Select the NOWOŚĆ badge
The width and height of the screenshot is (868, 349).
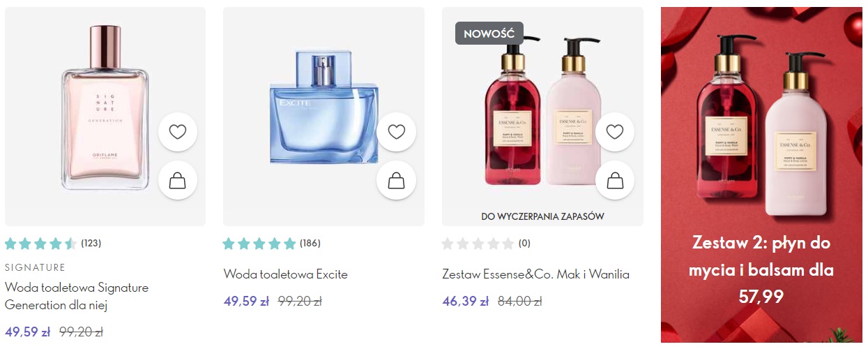(x=489, y=33)
